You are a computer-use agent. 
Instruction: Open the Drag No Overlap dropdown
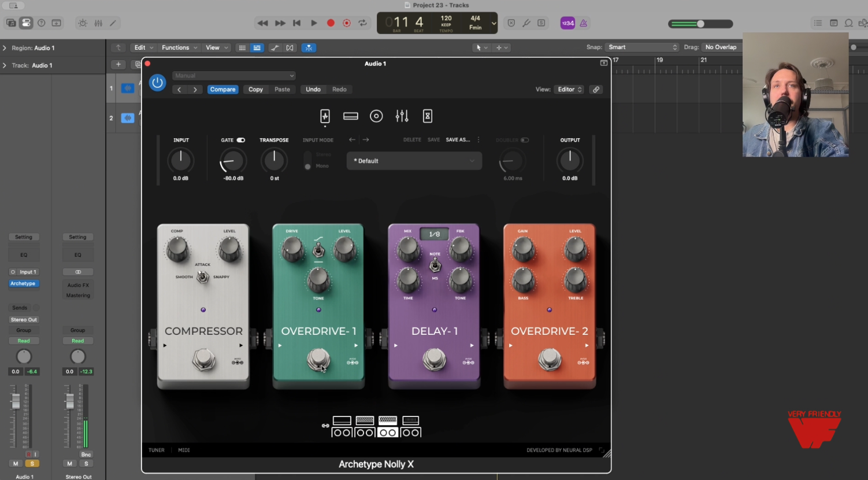tap(722, 47)
